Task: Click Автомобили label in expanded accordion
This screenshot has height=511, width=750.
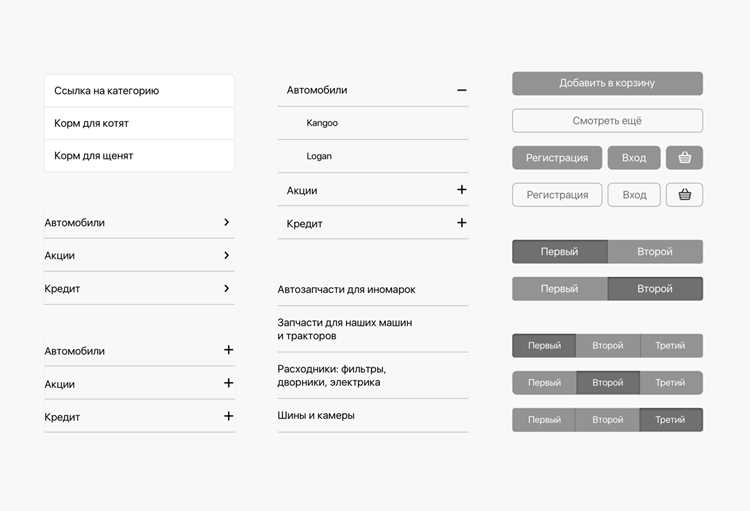Action: point(317,90)
